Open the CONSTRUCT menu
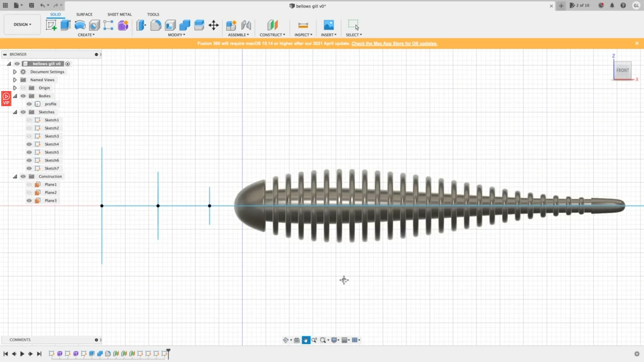 pos(272,35)
